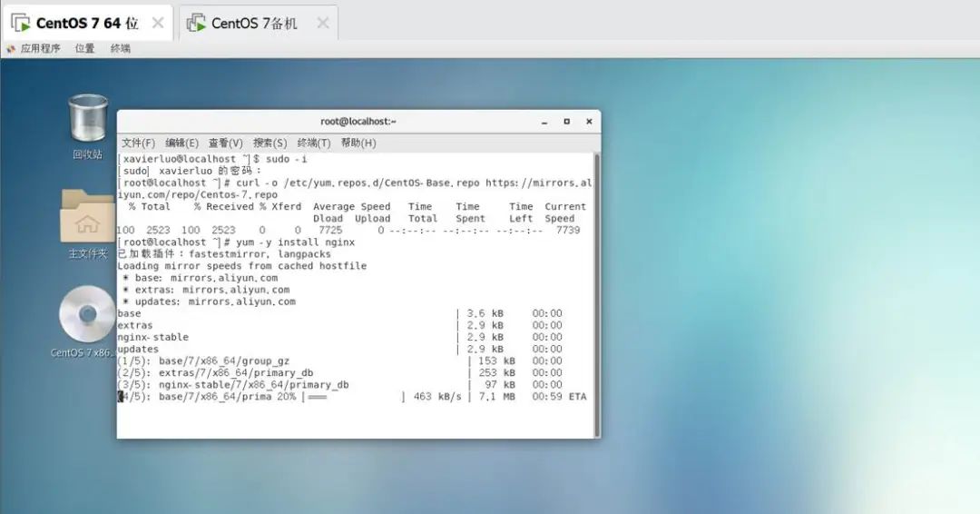Click the '* updates: mirrors.aliyun.com' line
The width and height of the screenshot is (980, 514).
point(209,301)
